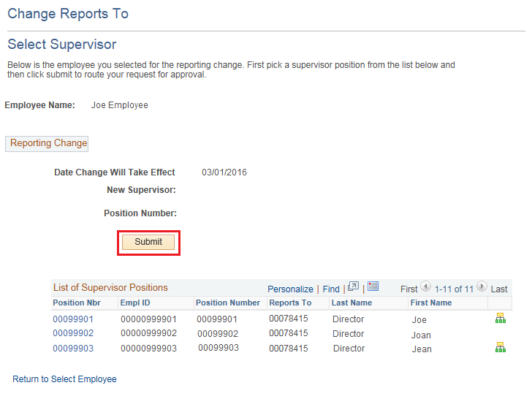This screenshot has height=399, width=532.
Task: Follow Return to Select Employee link
Action: point(64,379)
